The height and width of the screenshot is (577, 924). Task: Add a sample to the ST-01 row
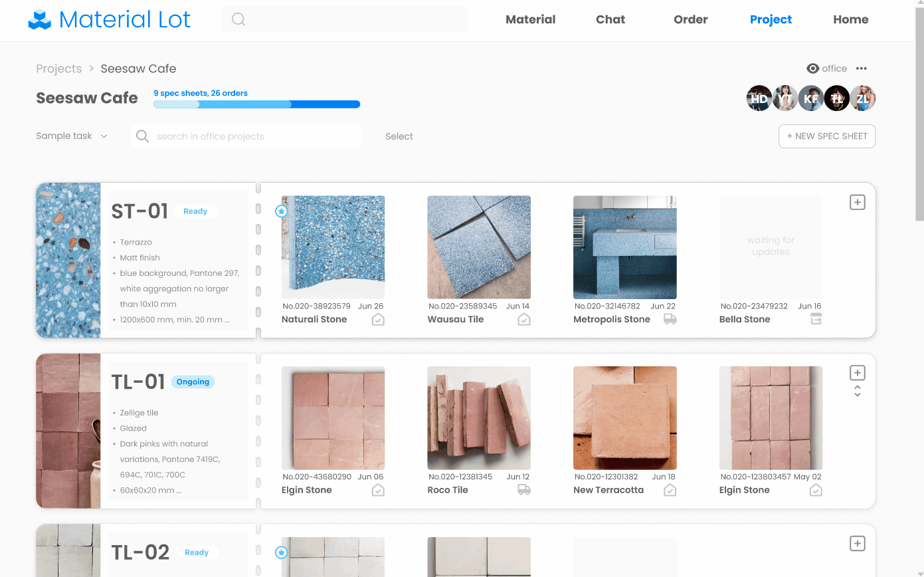858,202
